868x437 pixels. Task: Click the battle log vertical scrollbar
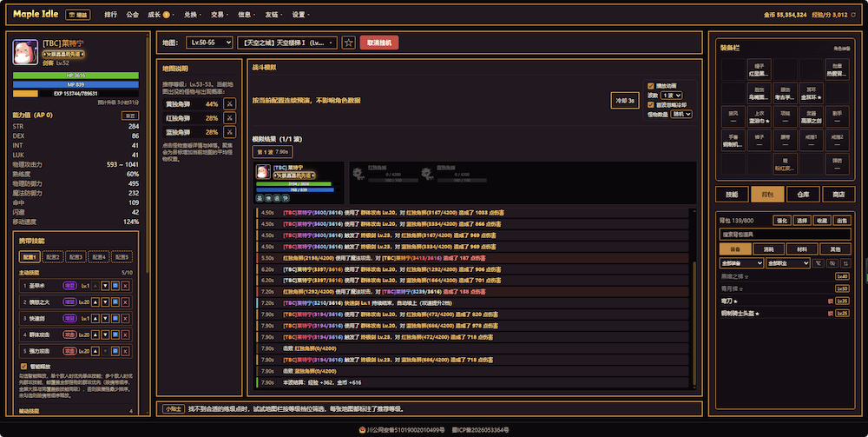(x=694, y=324)
